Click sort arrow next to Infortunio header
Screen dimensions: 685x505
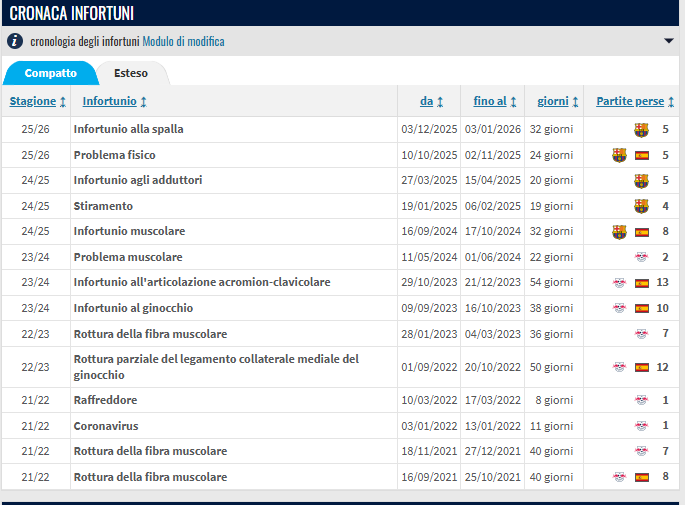click(144, 102)
